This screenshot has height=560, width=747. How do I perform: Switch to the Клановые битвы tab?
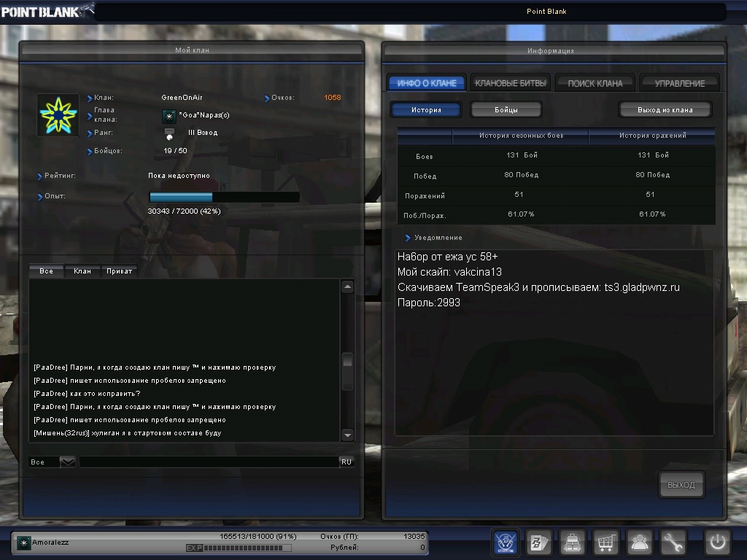[510, 83]
